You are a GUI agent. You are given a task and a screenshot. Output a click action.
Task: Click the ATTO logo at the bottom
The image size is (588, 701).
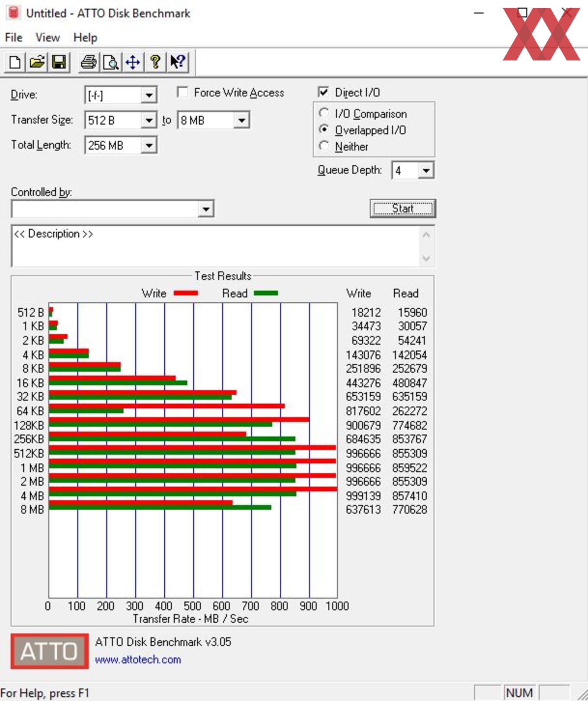click(49, 651)
